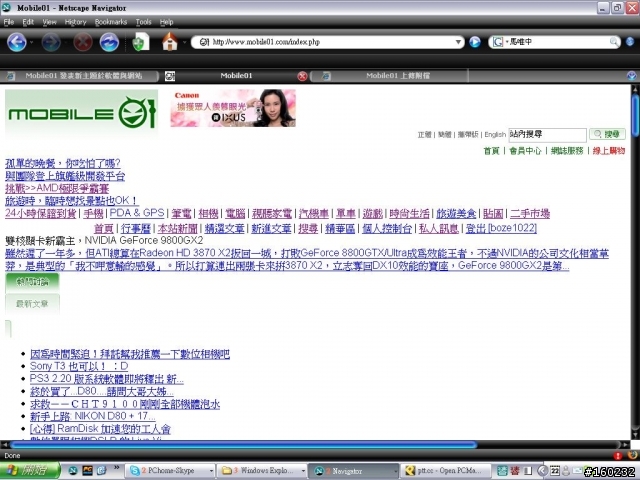Open the 電腦 category link

235,213
